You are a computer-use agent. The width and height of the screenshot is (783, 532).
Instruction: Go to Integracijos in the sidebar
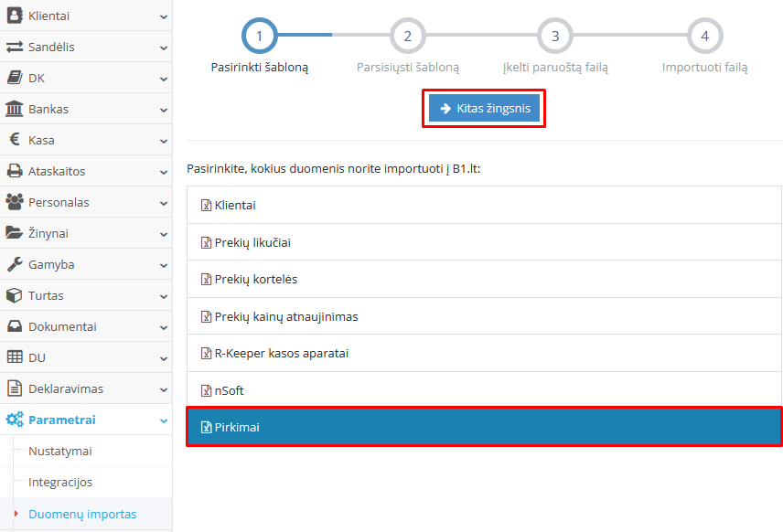click(60, 482)
